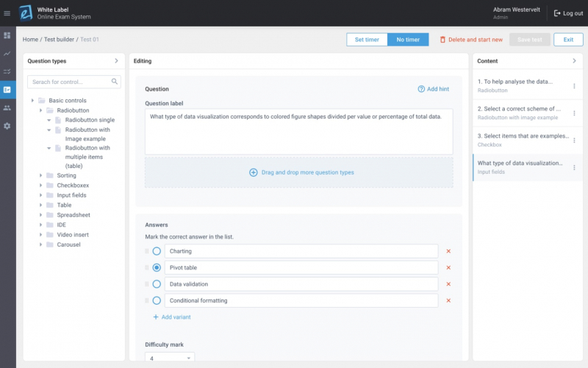Select the Table folder in the tree
This screenshot has height=368, width=588.
(64, 205)
